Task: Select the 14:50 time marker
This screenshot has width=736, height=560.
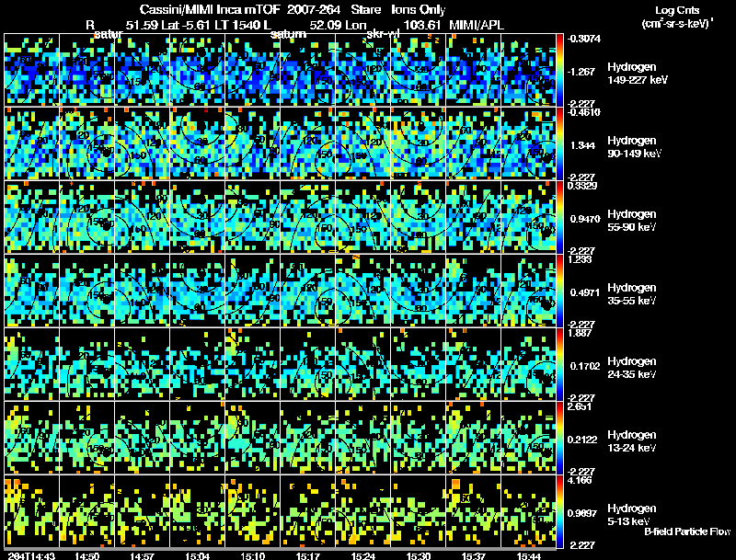Action: 86,556
